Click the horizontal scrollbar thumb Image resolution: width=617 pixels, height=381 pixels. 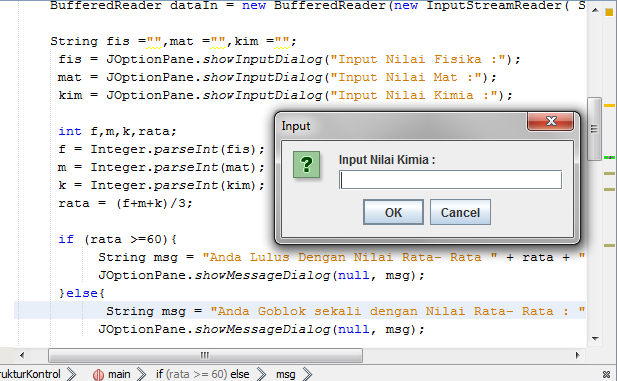tap(205, 355)
